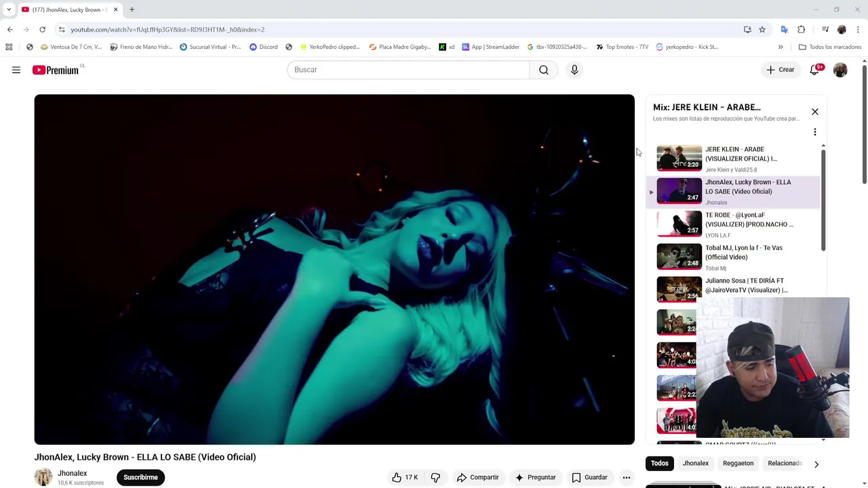
Task: Click the Jhonalex channel name
Action: click(x=73, y=473)
